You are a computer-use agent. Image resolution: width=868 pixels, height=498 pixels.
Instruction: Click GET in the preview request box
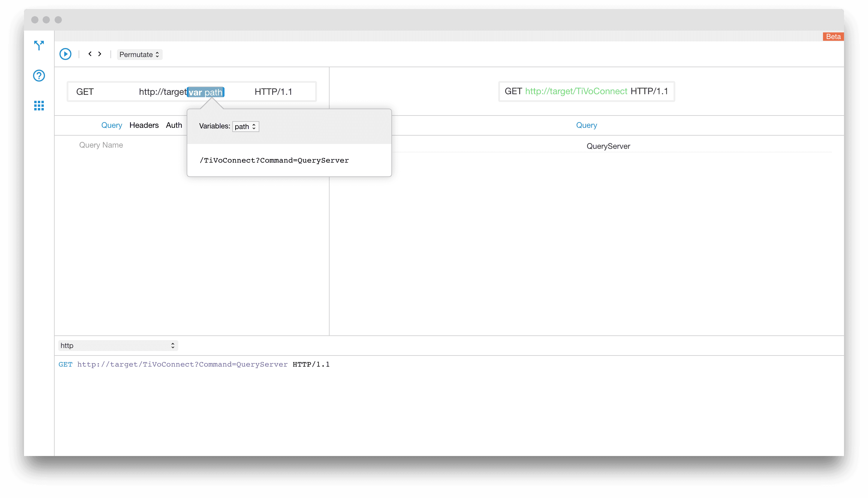point(513,91)
